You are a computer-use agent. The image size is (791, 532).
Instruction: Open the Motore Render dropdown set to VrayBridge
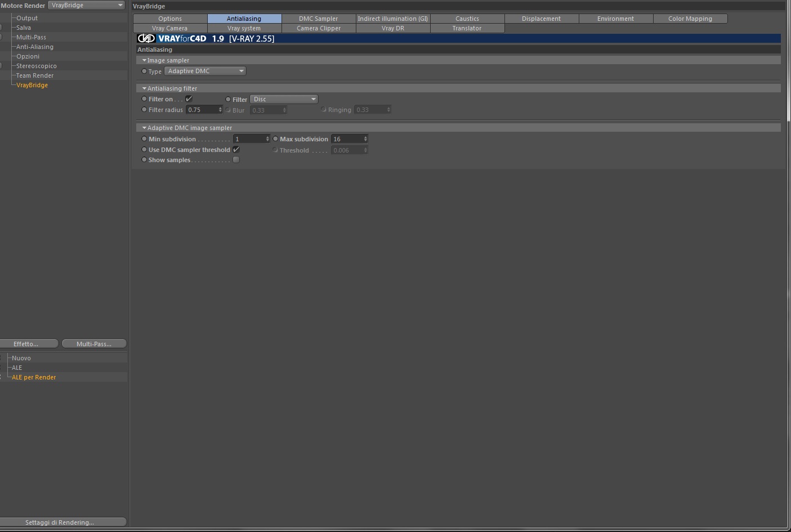[87, 5]
